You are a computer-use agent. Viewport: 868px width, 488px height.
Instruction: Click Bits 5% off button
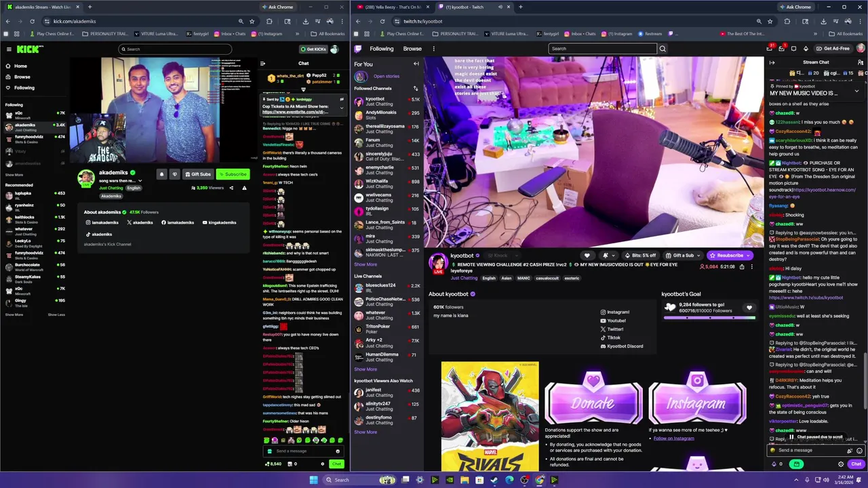coord(640,256)
